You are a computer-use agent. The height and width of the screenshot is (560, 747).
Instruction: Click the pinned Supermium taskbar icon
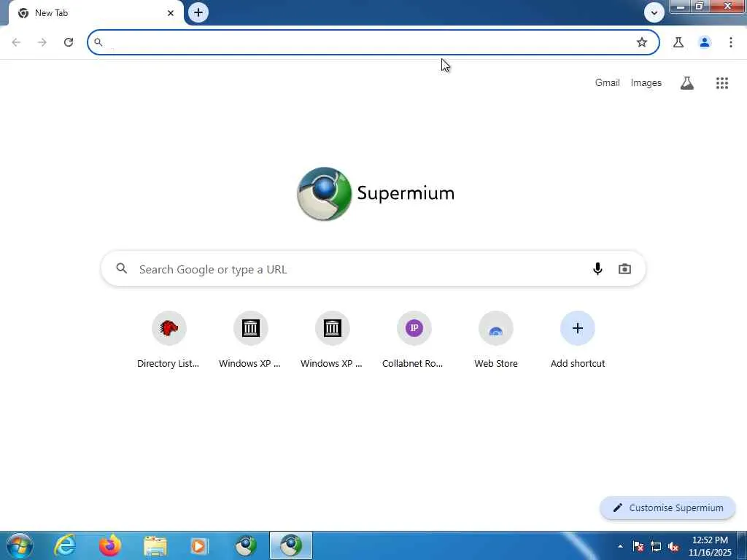pos(246,545)
